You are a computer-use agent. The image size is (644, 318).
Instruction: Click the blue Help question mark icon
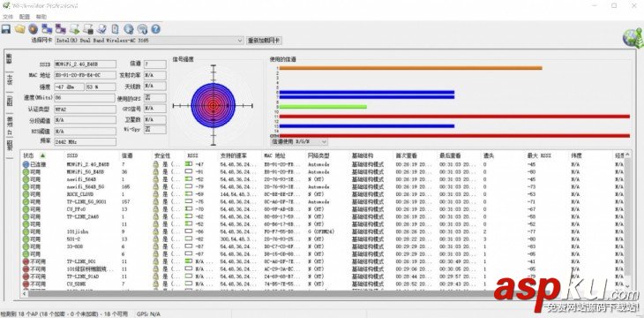(155, 29)
